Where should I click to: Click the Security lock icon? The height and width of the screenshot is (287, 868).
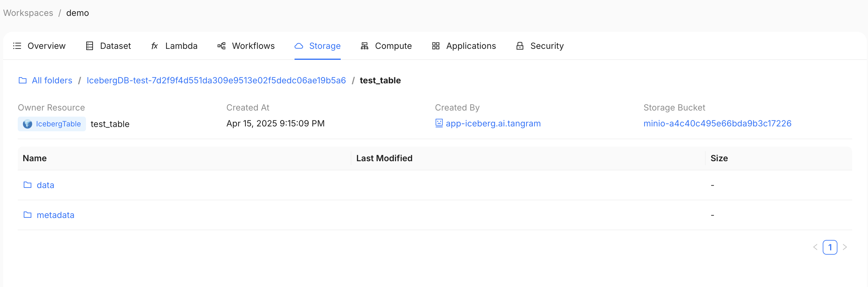click(520, 46)
